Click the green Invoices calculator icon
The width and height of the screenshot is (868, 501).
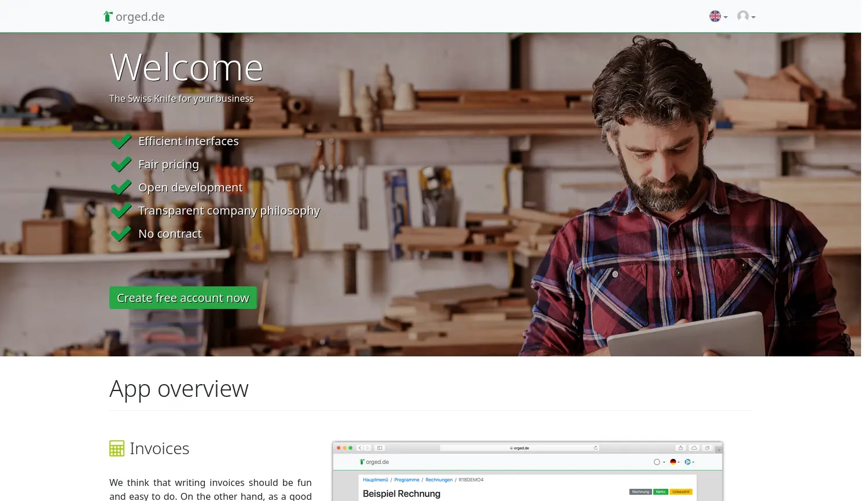click(117, 448)
